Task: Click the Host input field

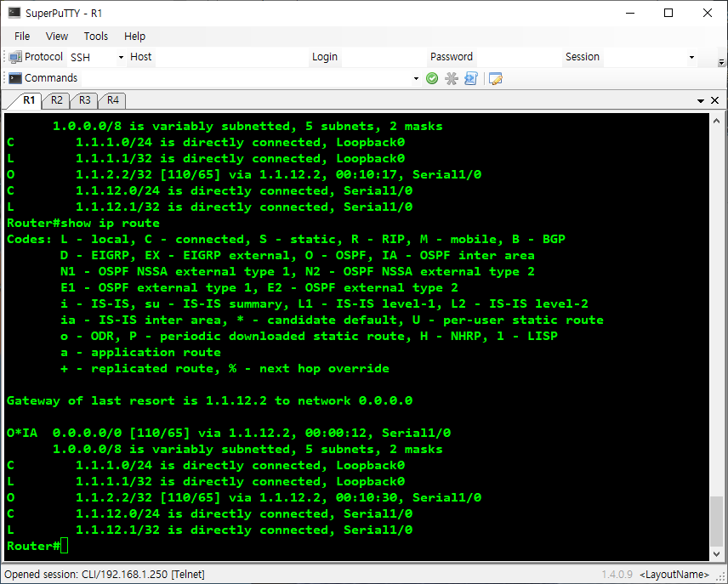Action: [x=231, y=57]
